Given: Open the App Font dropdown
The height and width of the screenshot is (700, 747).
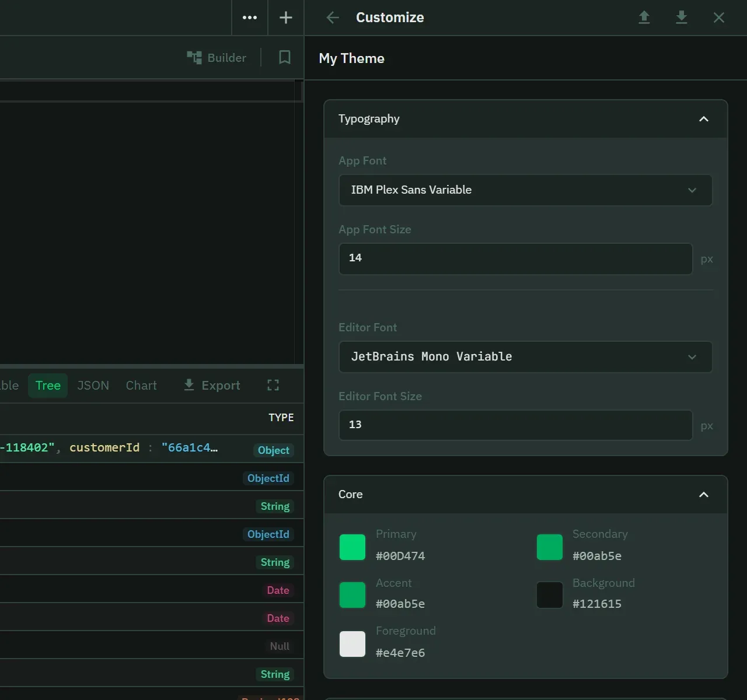Looking at the screenshot, I should [525, 190].
